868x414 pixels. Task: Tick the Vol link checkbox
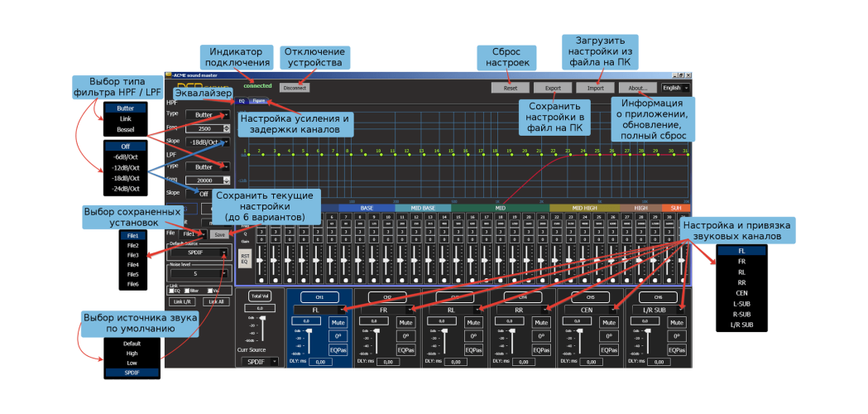pyautogui.click(x=210, y=291)
